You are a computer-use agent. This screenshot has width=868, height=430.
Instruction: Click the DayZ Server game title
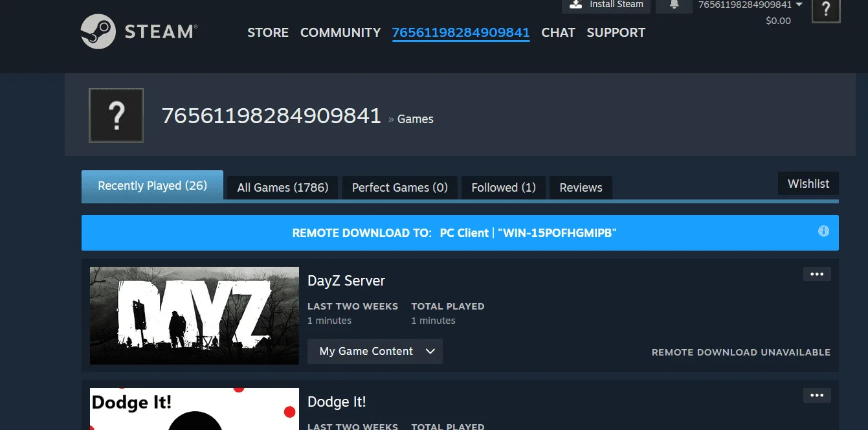[x=346, y=280]
